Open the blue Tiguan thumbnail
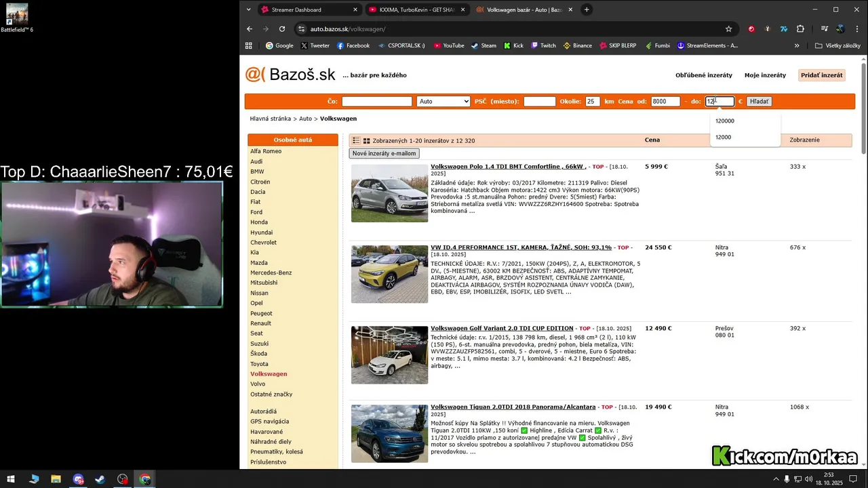868x488 pixels. click(389, 434)
